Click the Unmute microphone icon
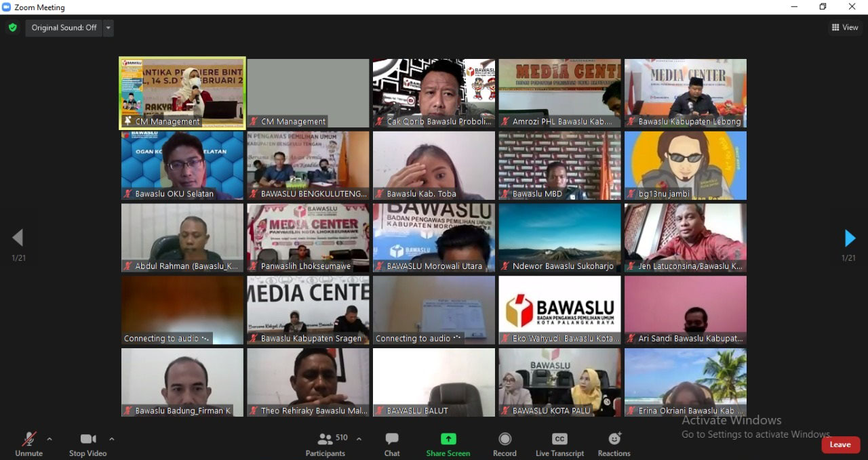This screenshot has width=868, height=460. [28, 439]
